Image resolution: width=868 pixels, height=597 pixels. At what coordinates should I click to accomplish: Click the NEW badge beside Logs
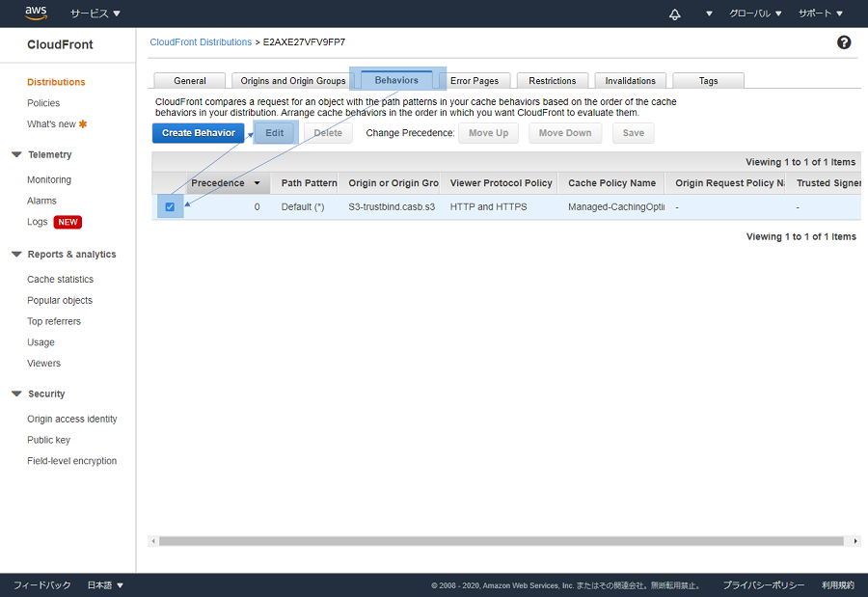point(68,222)
